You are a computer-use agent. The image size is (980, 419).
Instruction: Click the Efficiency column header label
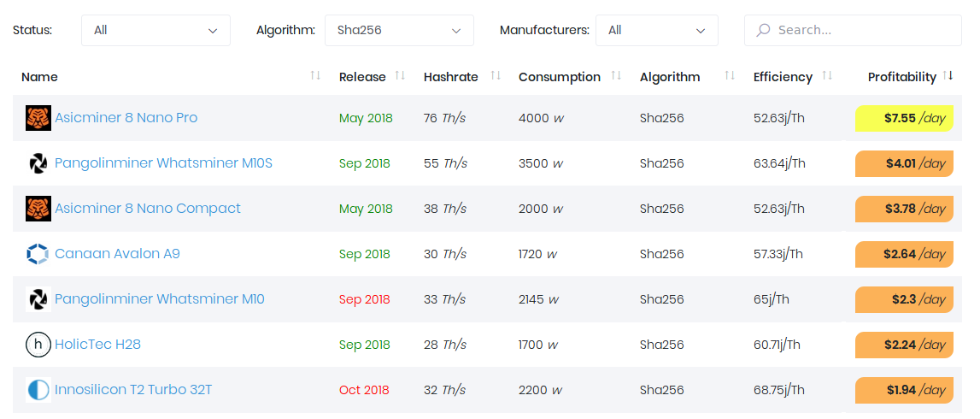(783, 77)
